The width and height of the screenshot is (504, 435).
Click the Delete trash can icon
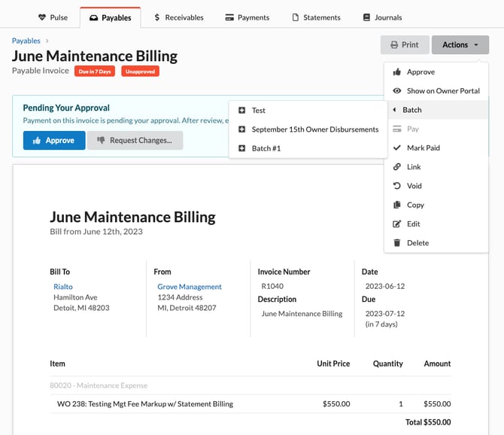coord(397,243)
